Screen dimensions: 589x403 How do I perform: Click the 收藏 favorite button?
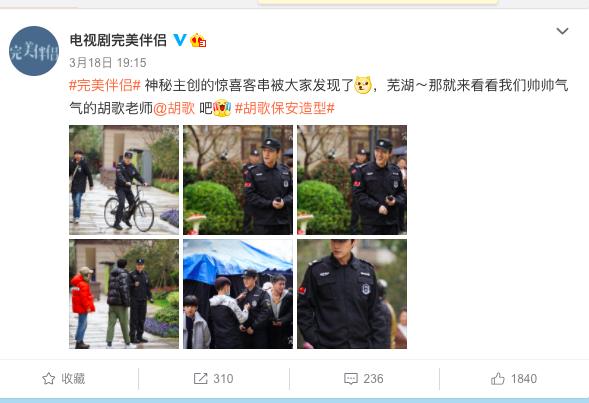coord(63,379)
